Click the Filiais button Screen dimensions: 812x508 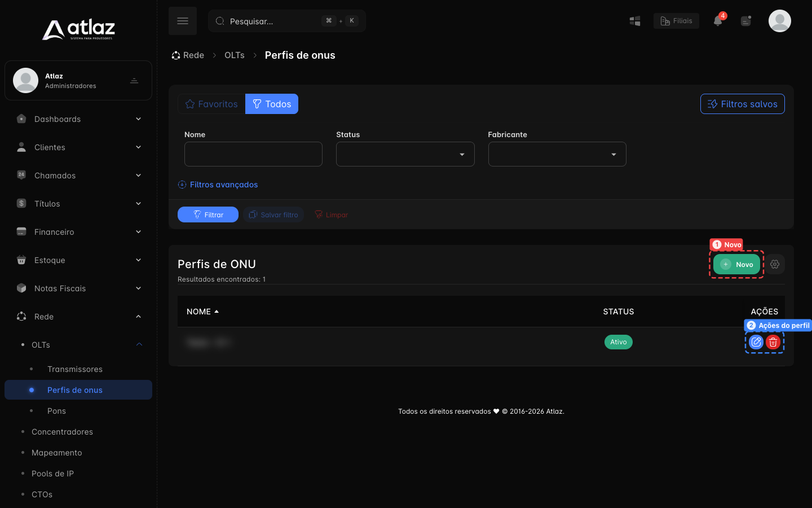[x=676, y=21]
